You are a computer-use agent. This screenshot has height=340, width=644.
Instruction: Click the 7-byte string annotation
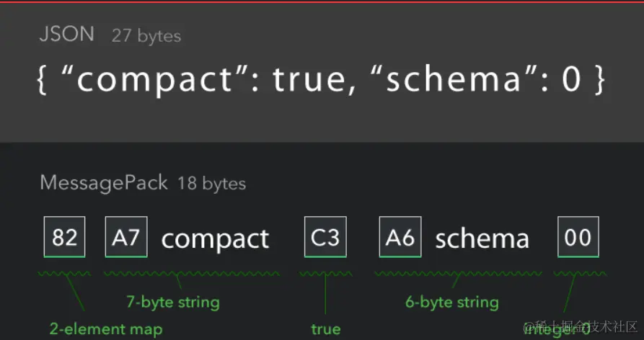click(173, 303)
